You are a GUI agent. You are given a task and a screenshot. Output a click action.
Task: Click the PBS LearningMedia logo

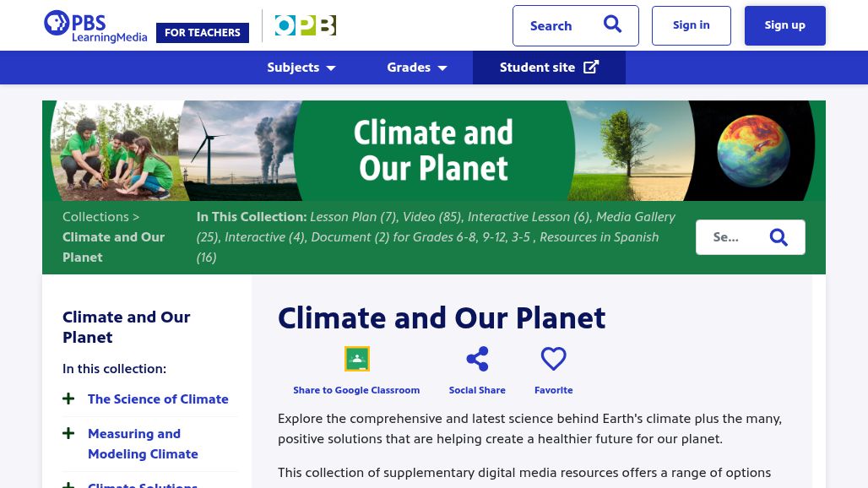coord(95,25)
